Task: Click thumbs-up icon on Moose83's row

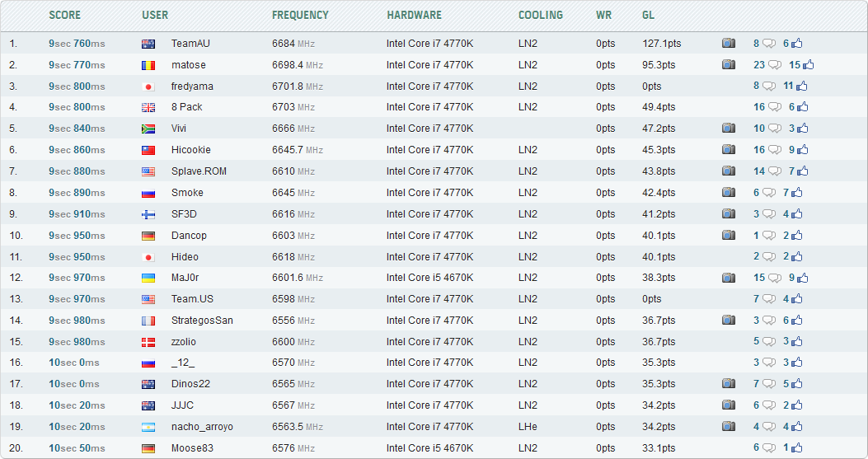Action: pos(796,448)
